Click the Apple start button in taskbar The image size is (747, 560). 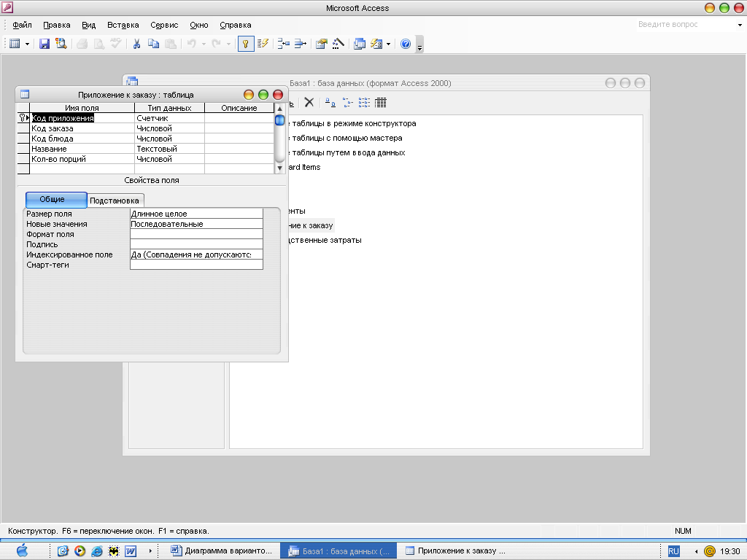(x=22, y=551)
